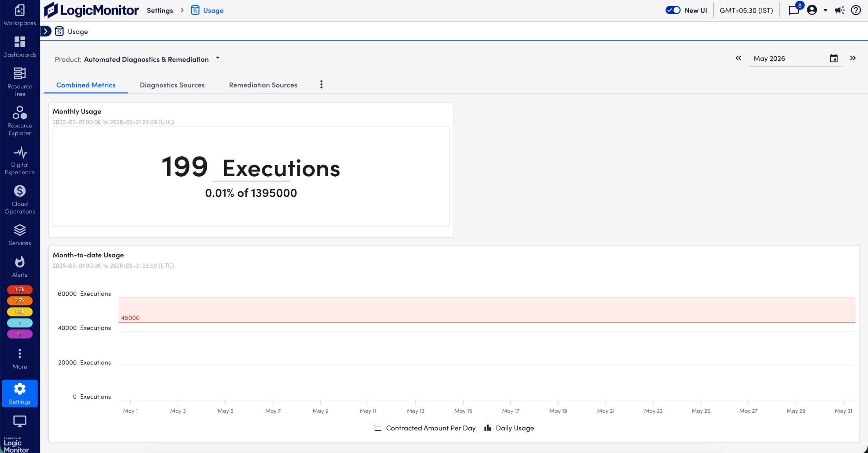This screenshot has width=868, height=453.
Task: Click the Usage breadcrumb link
Action: click(213, 11)
